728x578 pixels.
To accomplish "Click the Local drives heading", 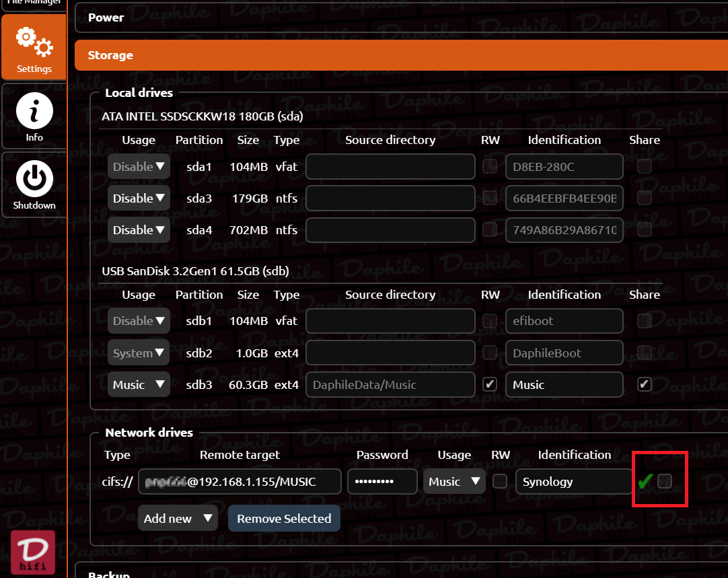I will pyautogui.click(x=139, y=93).
